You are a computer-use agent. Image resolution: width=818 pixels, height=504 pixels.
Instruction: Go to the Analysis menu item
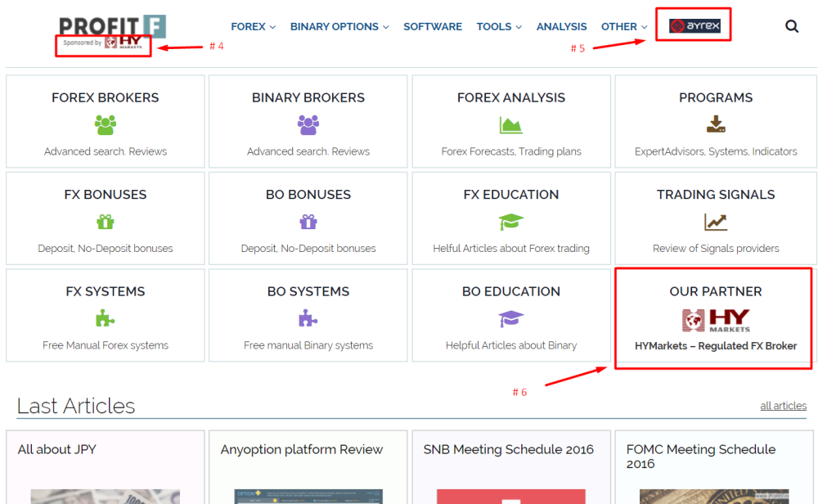click(561, 27)
